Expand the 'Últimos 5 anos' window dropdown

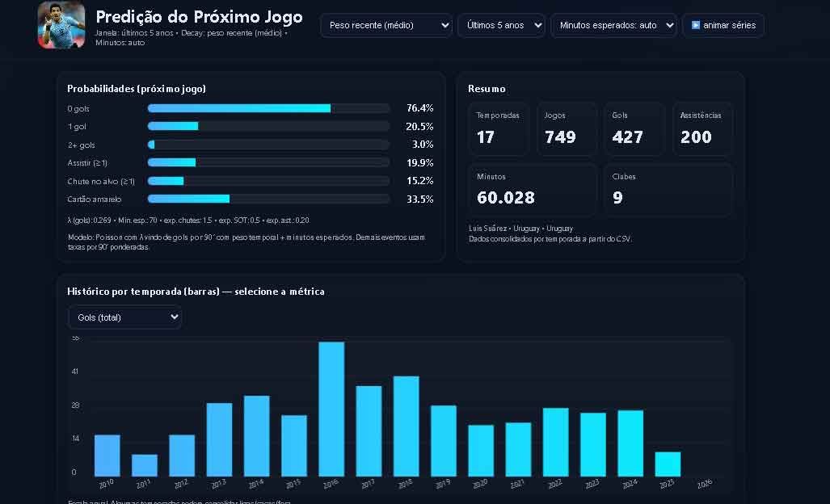coord(501,25)
